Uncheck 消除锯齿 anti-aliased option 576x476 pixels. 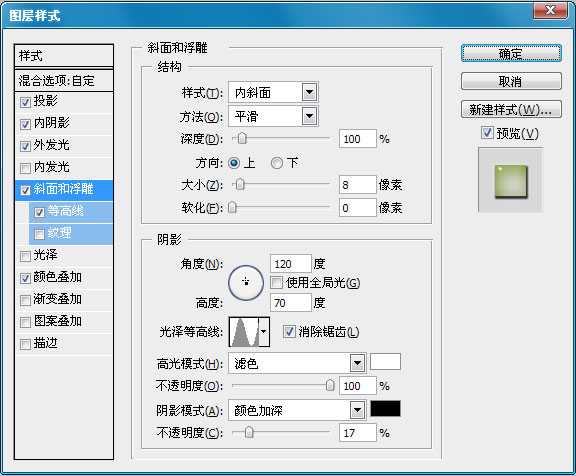289,332
